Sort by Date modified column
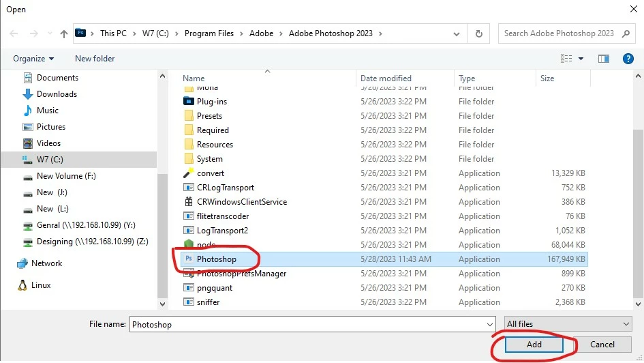This screenshot has height=363, width=644. 386,78
